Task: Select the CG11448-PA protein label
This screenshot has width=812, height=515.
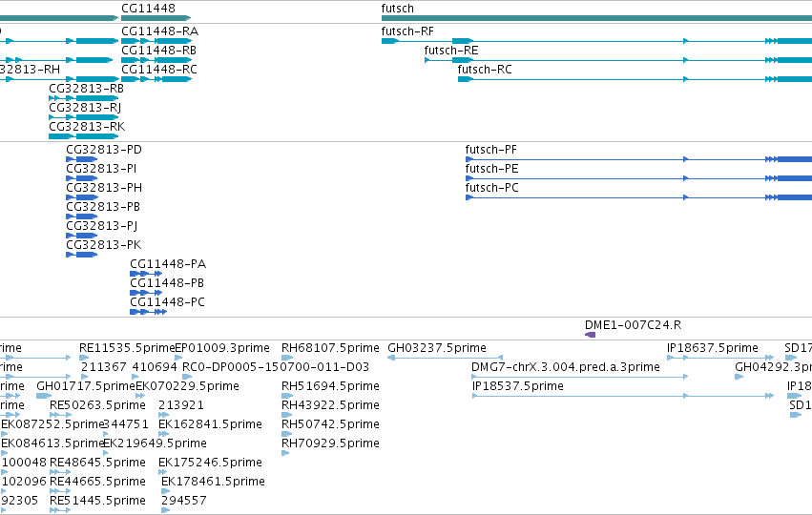Action: tap(168, 264)
